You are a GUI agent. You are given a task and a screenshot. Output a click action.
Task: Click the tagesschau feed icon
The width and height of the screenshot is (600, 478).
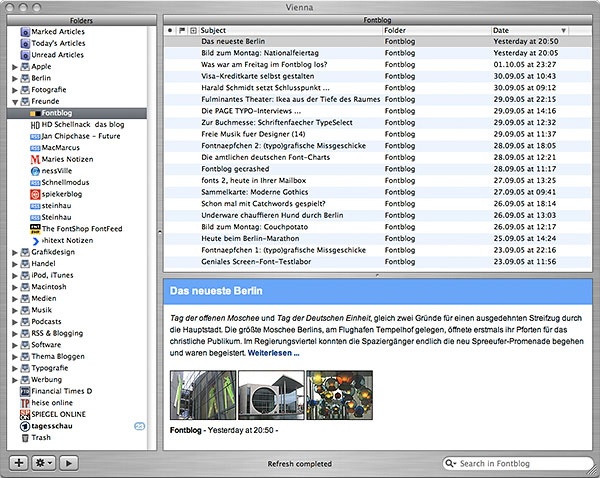pyautogui.click(x=25, y=426)
